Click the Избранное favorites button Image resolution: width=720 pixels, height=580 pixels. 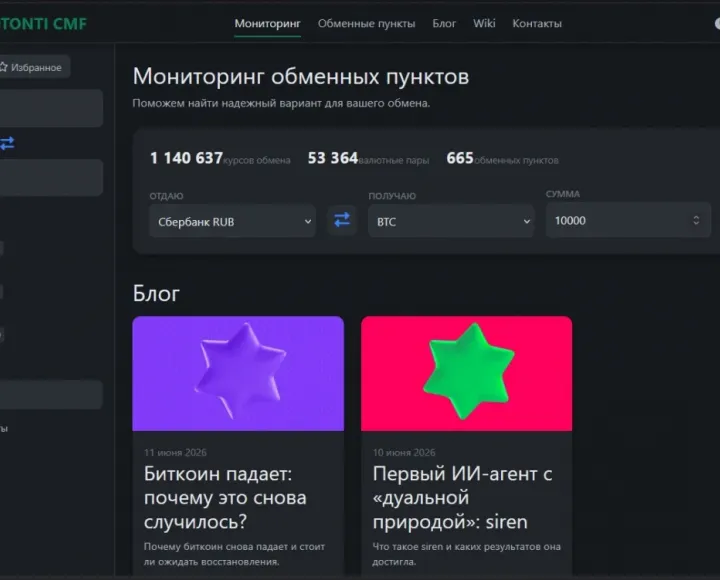(x=34, y=67)
